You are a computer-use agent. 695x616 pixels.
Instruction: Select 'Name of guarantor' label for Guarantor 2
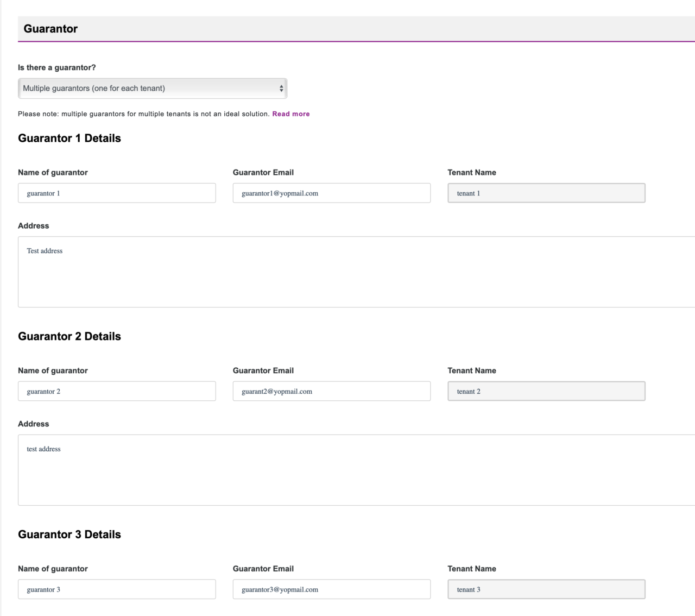click(x=53, y=370)
